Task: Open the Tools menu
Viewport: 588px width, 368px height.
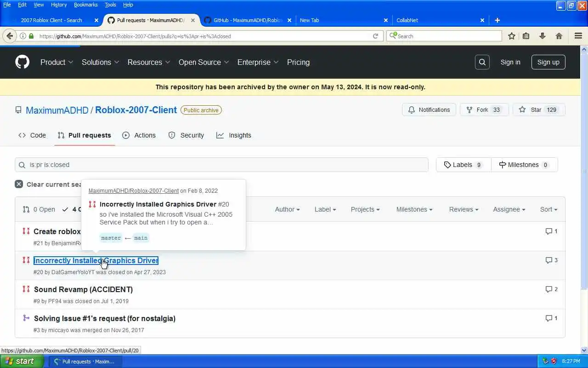Action: click(110, 5)
